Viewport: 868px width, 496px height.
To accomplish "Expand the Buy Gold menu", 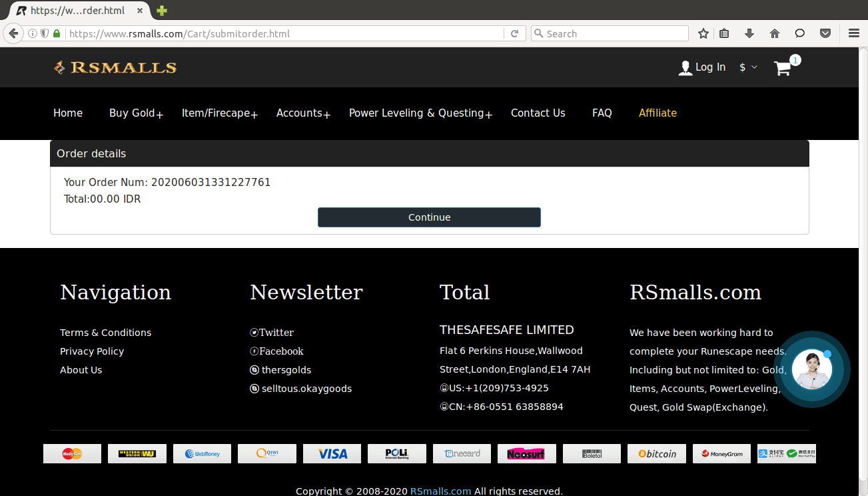I will [x=136, y=113].
